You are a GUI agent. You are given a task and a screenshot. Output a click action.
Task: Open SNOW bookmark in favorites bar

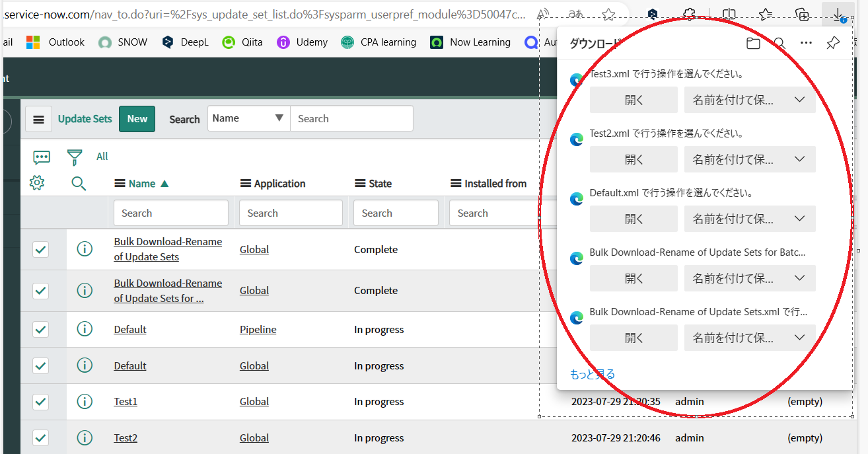click(123, 42)
